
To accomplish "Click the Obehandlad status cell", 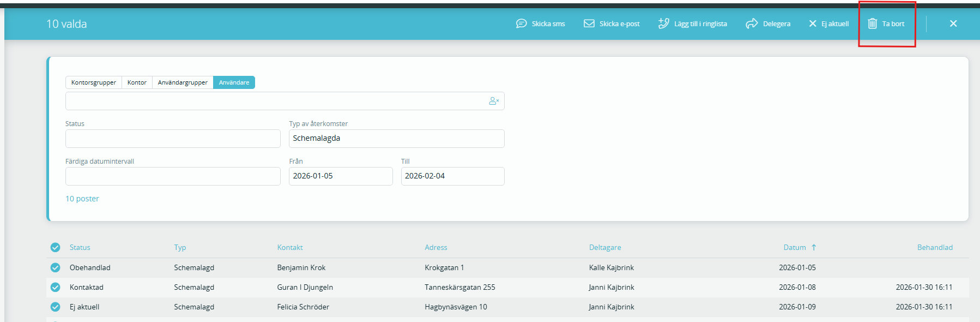I will [x=90, y=267].
